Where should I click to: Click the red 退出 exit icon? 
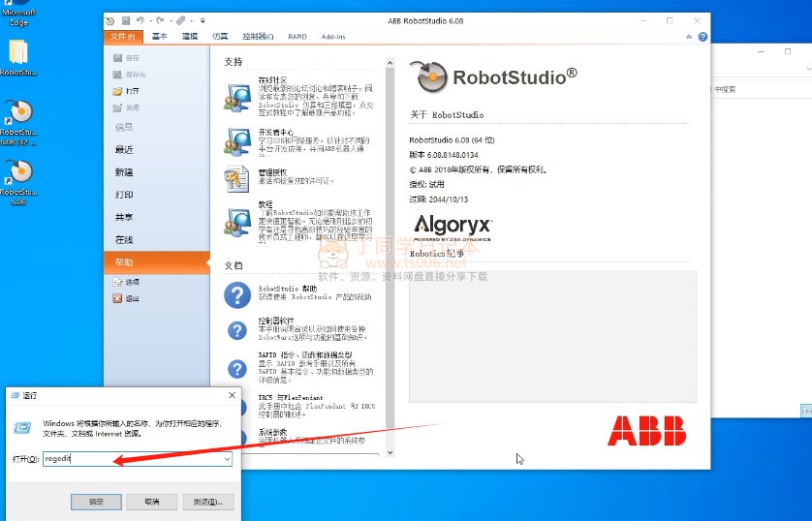click(117, 298)
